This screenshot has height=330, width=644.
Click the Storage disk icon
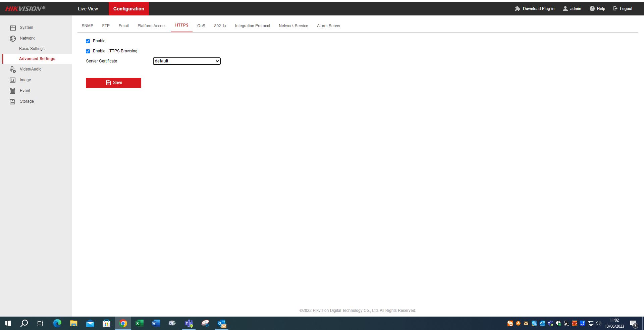13,102
